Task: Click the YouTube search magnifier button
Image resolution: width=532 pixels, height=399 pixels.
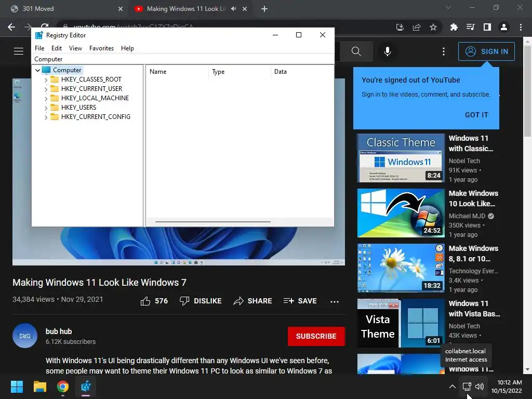Action: 356,51
